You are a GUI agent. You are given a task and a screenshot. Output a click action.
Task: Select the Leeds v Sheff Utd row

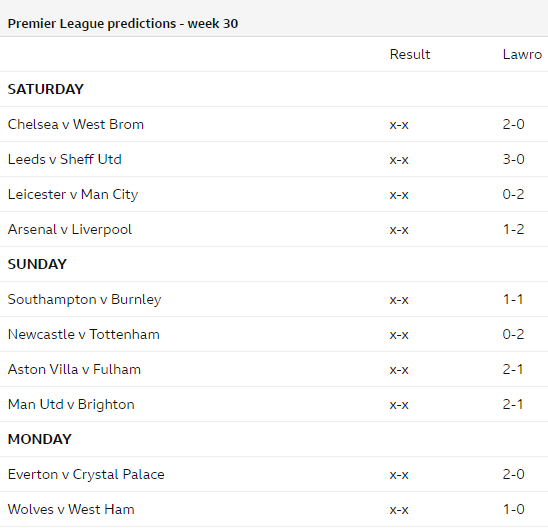tap(274, 159)
